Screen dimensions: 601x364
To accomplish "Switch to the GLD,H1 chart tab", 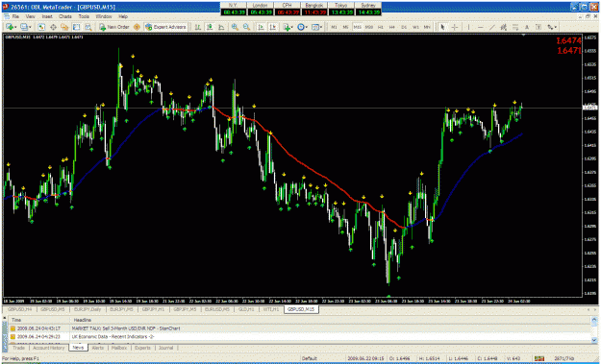I will coord(246,309).
